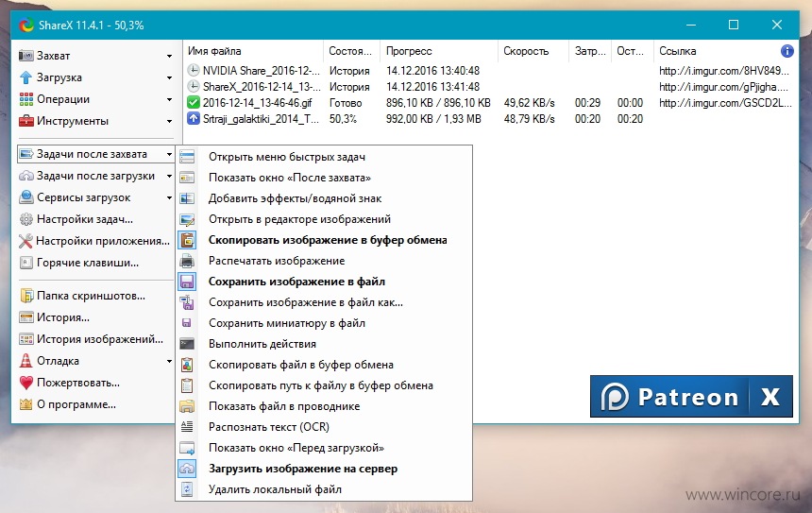Click the folder icon beside Папка скриншотов
Screen dimensions: 812x513
pos(25,296)
